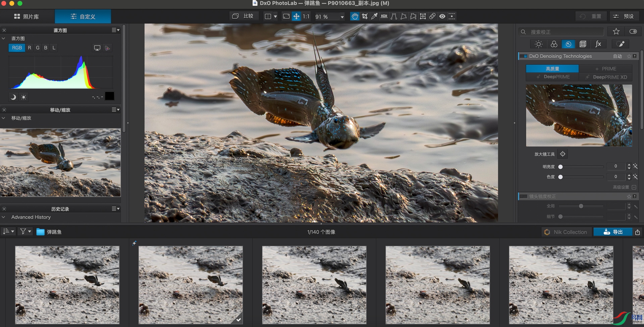Open Local Adjustments brush panel
Screen dimensions: 644x327
(x=620, y=44)
